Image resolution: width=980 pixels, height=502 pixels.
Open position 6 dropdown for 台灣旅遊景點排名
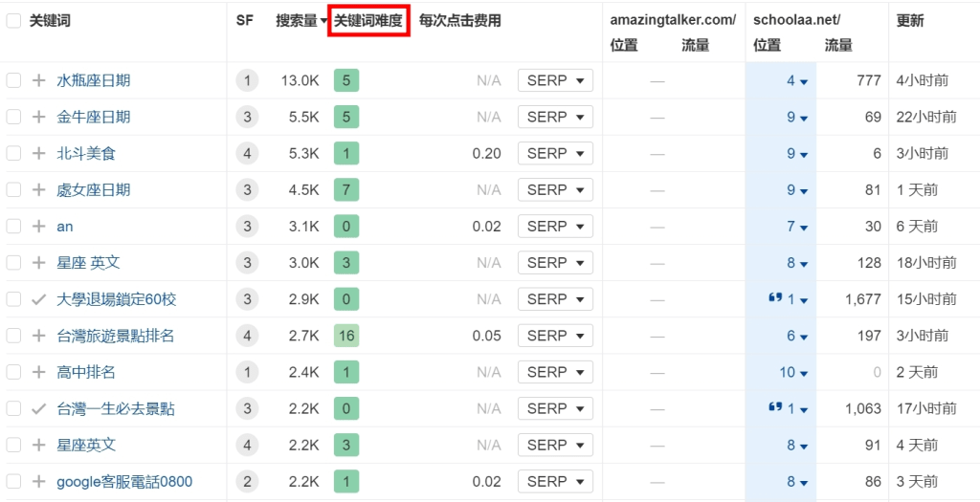(x=797, y=337)
